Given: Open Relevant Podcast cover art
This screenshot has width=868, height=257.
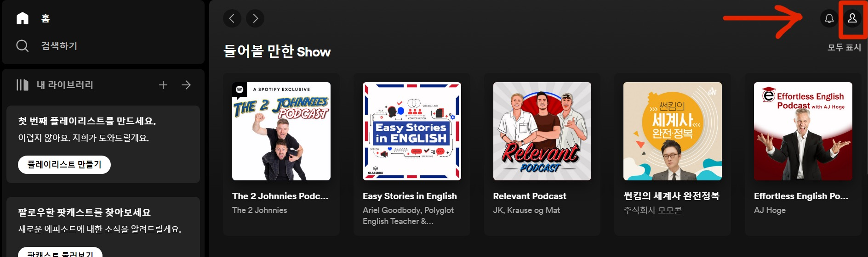Looking at the screenshot, I should pyautogui.click(x=542, y=131).
